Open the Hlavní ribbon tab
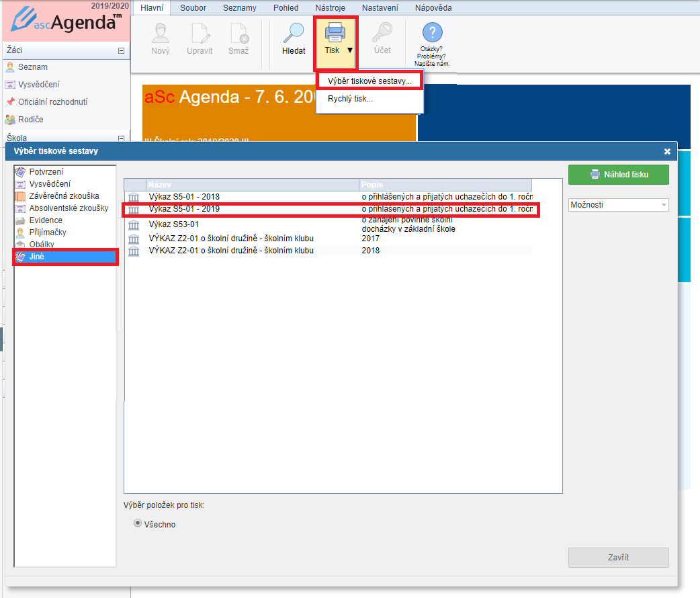Screen dimensions: 700x598 (152, 7)
